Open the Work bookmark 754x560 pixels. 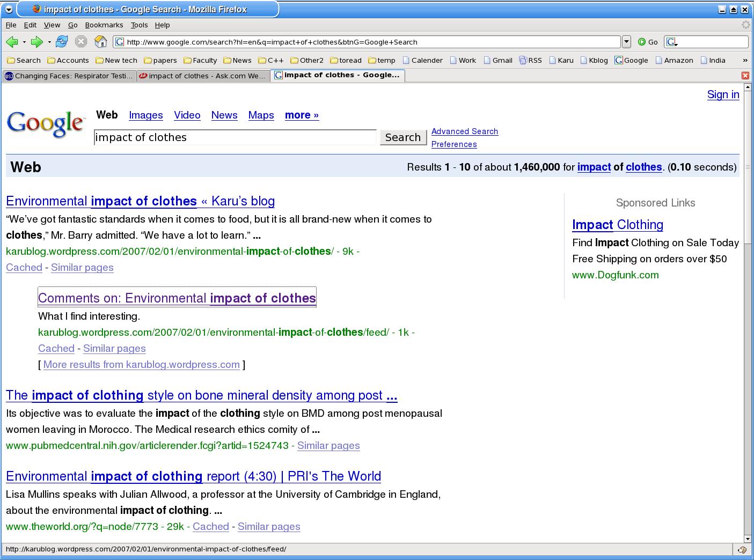(x=463, y=60)
